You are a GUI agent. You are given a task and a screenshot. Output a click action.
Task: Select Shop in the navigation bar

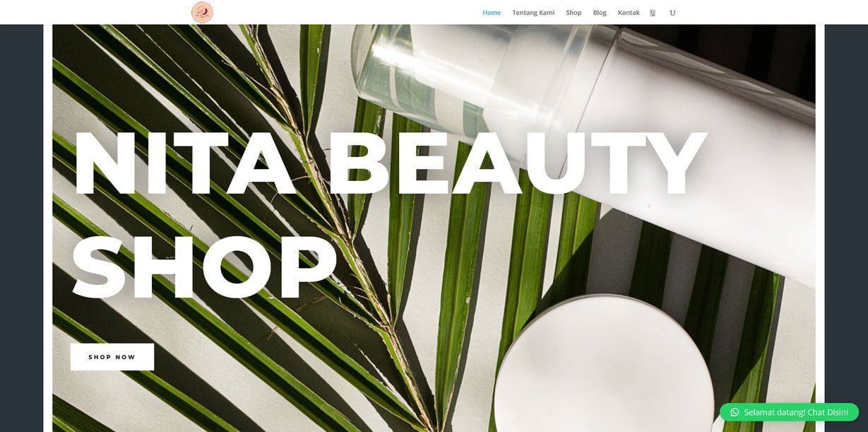(573, 13)
